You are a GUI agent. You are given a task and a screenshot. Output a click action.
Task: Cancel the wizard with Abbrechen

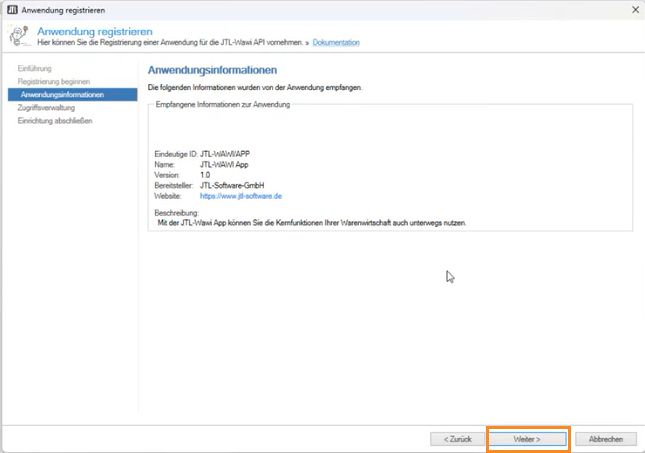coord(606,439)
